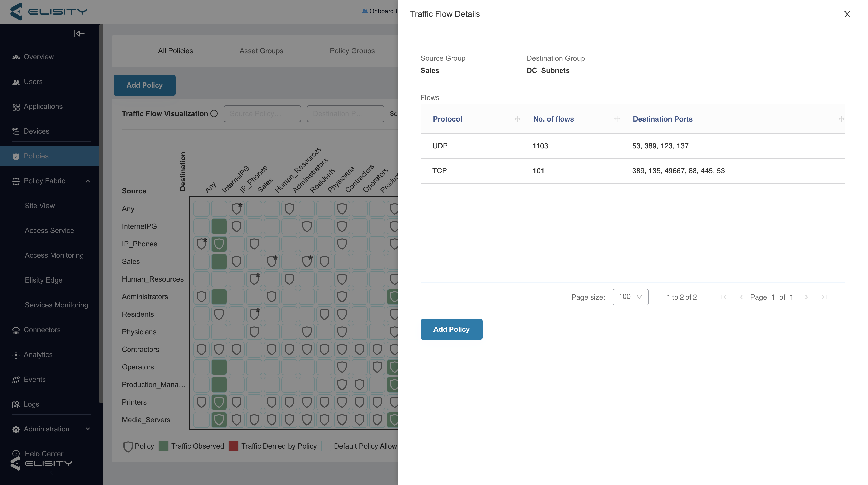Switch to the Asset Groups tab
This screenshot has width=868, height=485.
tap(261, 51)
